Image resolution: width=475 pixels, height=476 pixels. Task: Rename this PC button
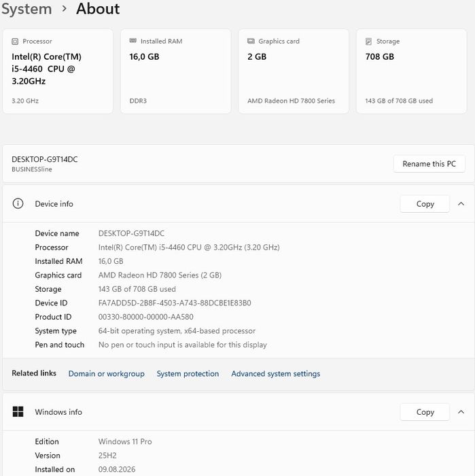(429, 164)
